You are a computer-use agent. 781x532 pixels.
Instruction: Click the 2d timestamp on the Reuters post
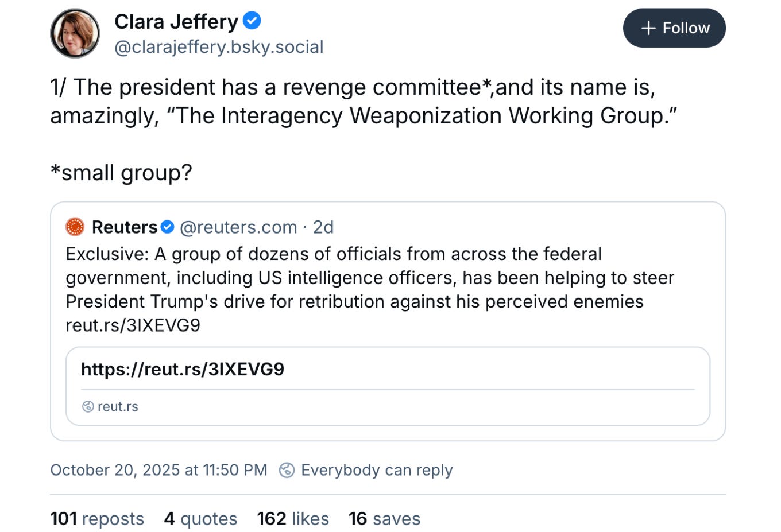click(x=323, y=227)
